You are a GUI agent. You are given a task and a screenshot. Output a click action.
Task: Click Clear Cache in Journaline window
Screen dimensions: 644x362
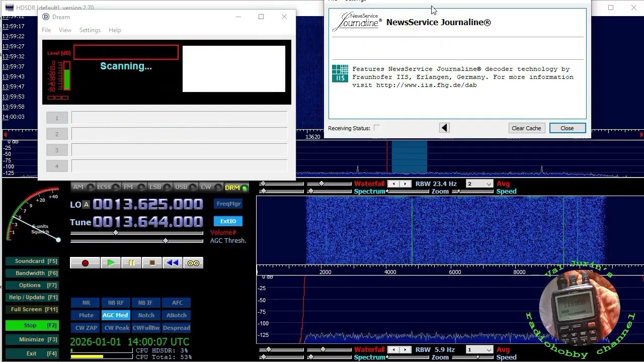[526, 128]
